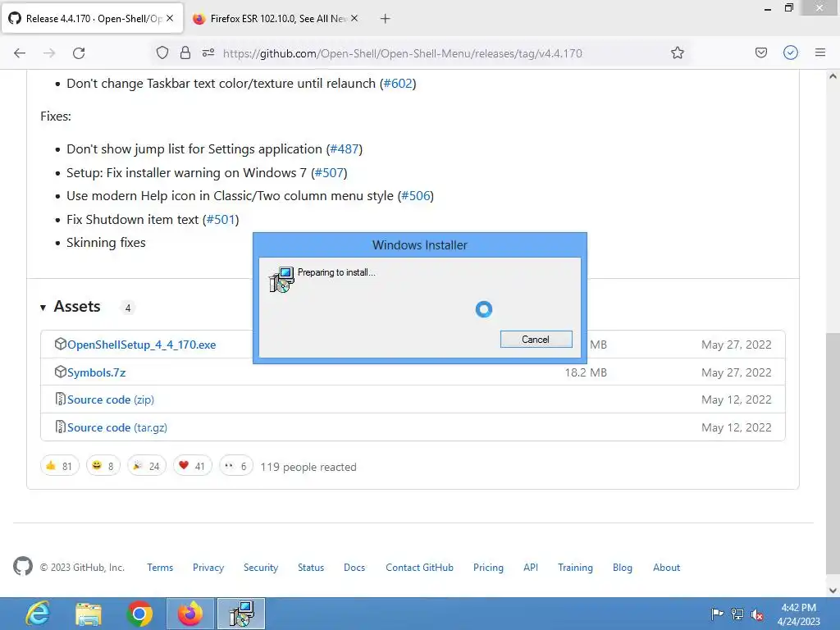
Task: View site security padlock info
Action: 185,52
